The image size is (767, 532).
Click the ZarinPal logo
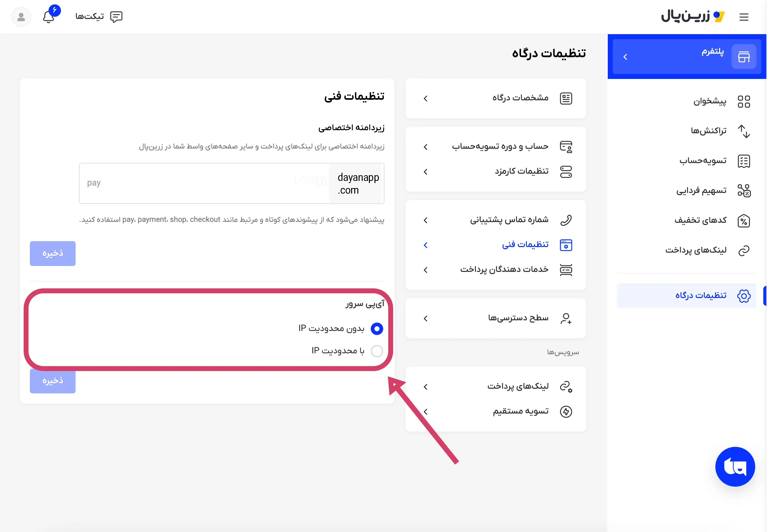tap(693, 16)
